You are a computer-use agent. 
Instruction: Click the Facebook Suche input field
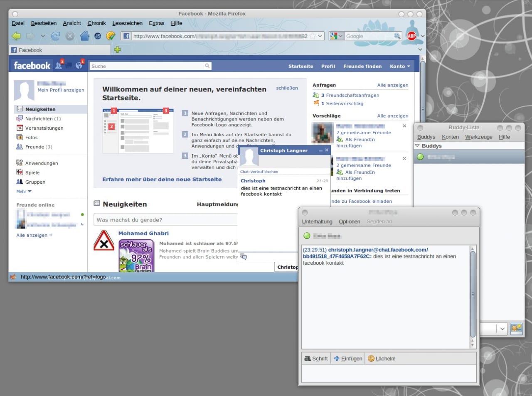click(x=147, y=66)
